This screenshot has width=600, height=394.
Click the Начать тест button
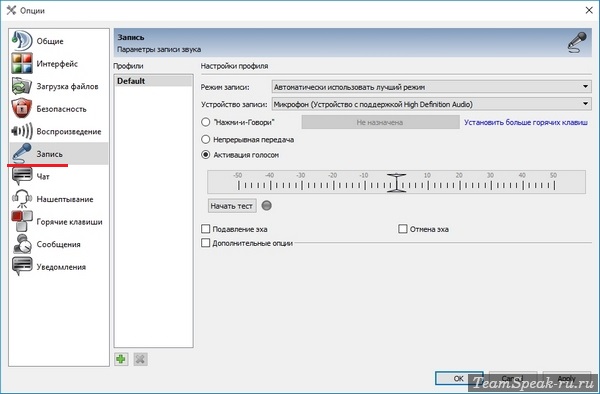(232, 206)
